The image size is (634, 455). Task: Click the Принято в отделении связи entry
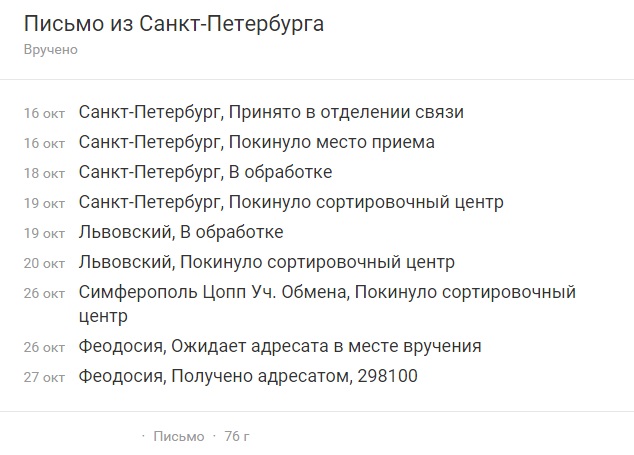pos(346,112)
